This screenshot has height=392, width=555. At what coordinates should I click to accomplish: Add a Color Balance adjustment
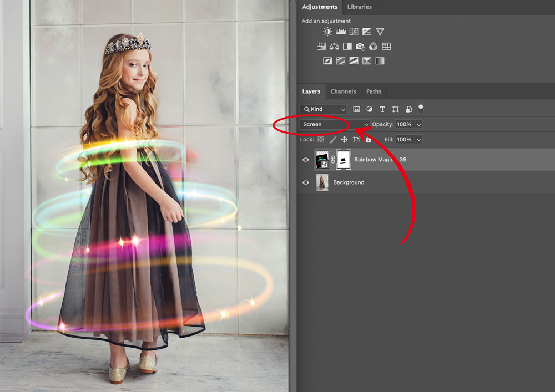(334, 47)
